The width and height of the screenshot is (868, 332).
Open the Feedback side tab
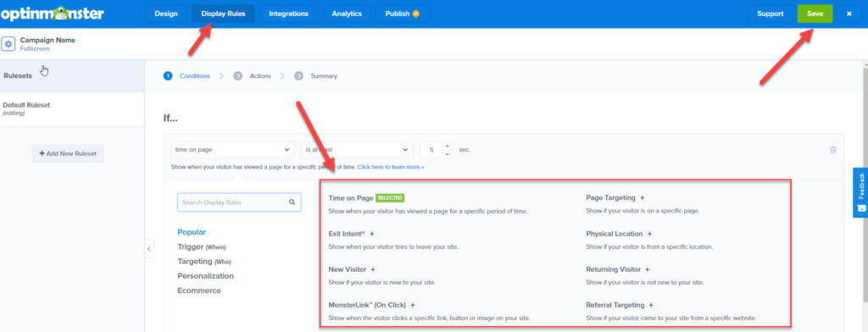861,192
